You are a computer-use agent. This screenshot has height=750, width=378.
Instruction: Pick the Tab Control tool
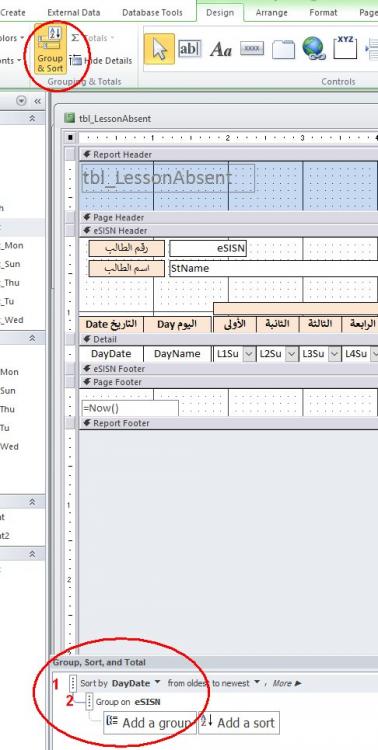pyautogui.click(x=283, y=49)
